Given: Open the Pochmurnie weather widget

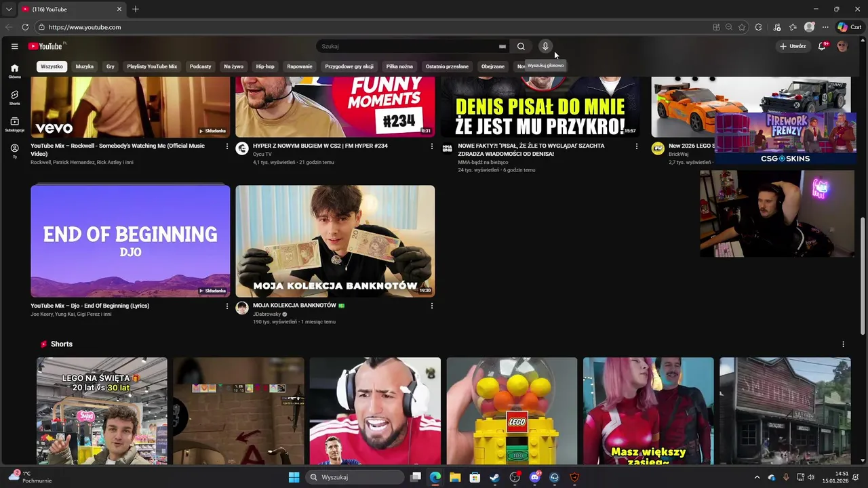Looking at the screenshot, I should [x=30, y=477].
